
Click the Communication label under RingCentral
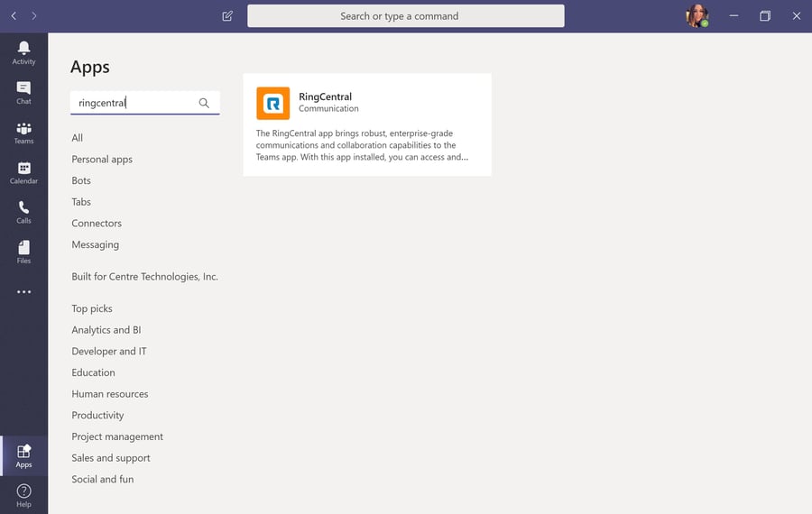[x=328, y=109]
